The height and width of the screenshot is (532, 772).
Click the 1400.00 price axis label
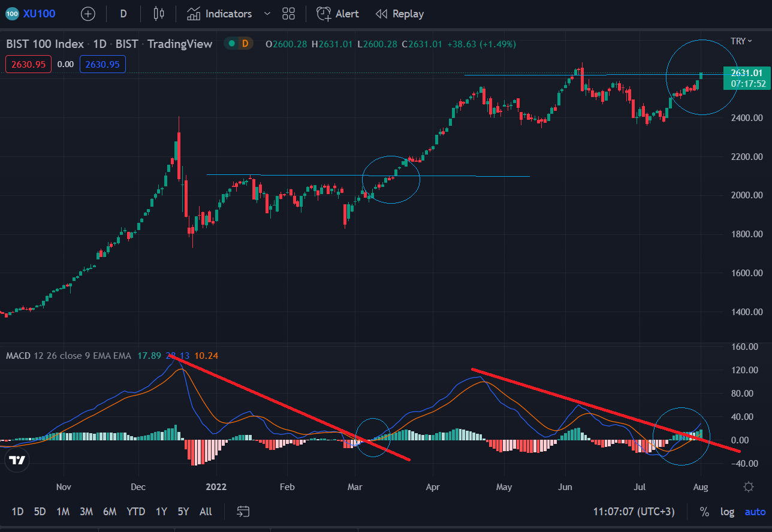coord(746,312)
